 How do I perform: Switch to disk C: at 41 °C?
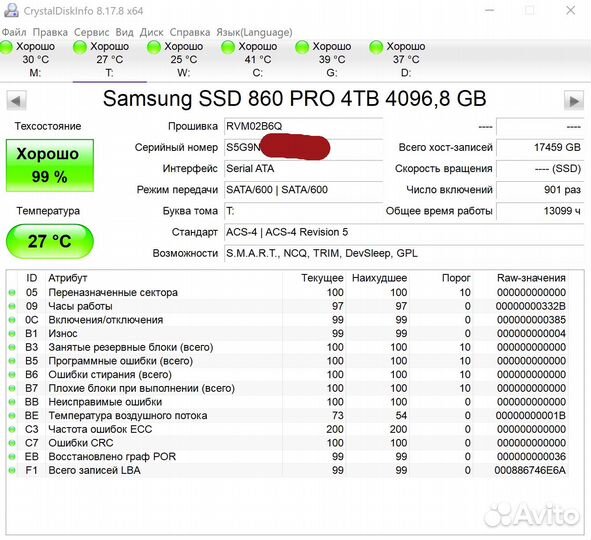[257, 59]
